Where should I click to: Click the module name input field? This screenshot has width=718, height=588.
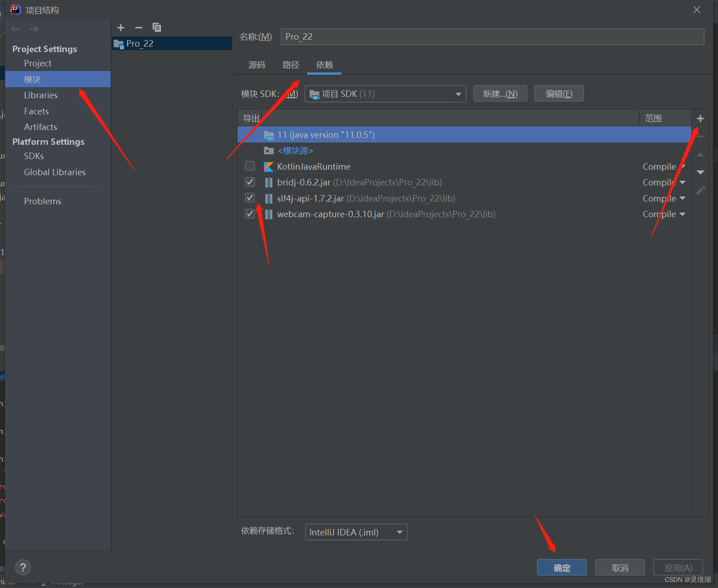click(x=493, y=36)
